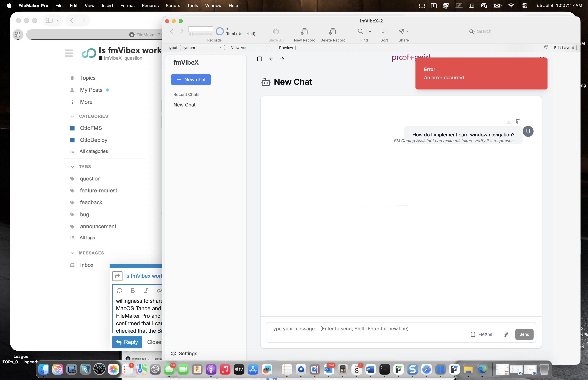588x380 pixels.
Task: Open the Share dropdown arrow
Action: (407, 31)
